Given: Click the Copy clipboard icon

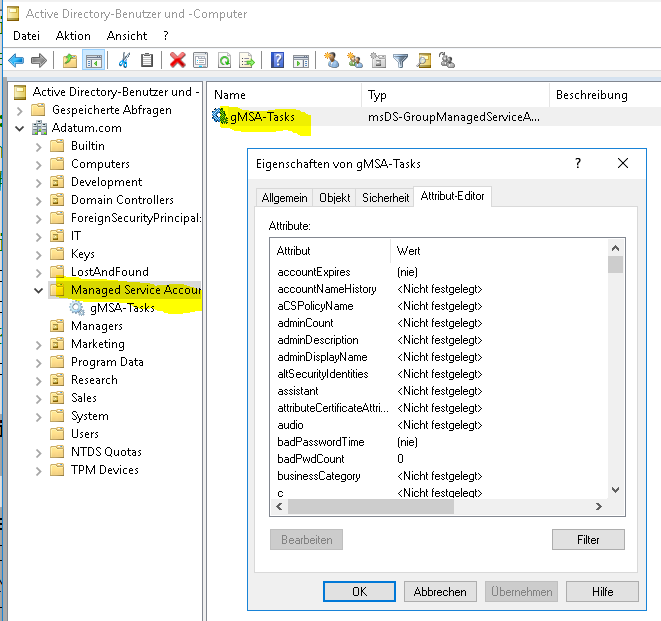Looking at the screenshot, I should tap(147, 60).
